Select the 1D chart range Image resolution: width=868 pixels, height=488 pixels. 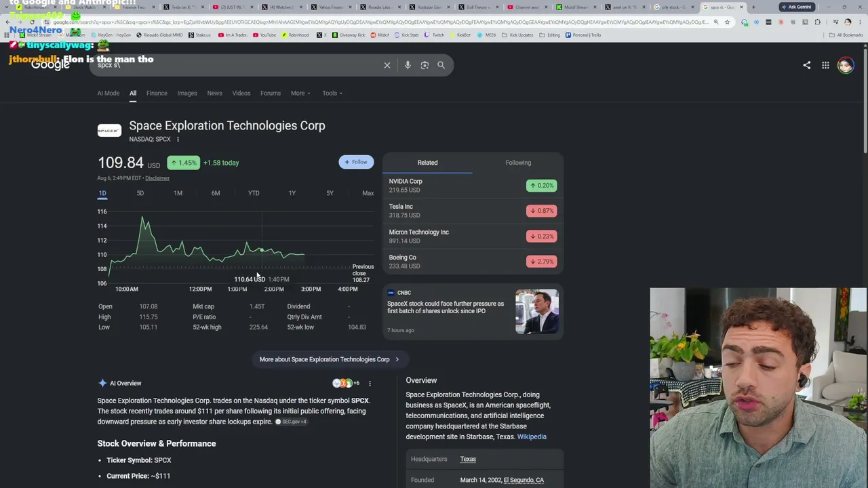(x=102, y=193)
